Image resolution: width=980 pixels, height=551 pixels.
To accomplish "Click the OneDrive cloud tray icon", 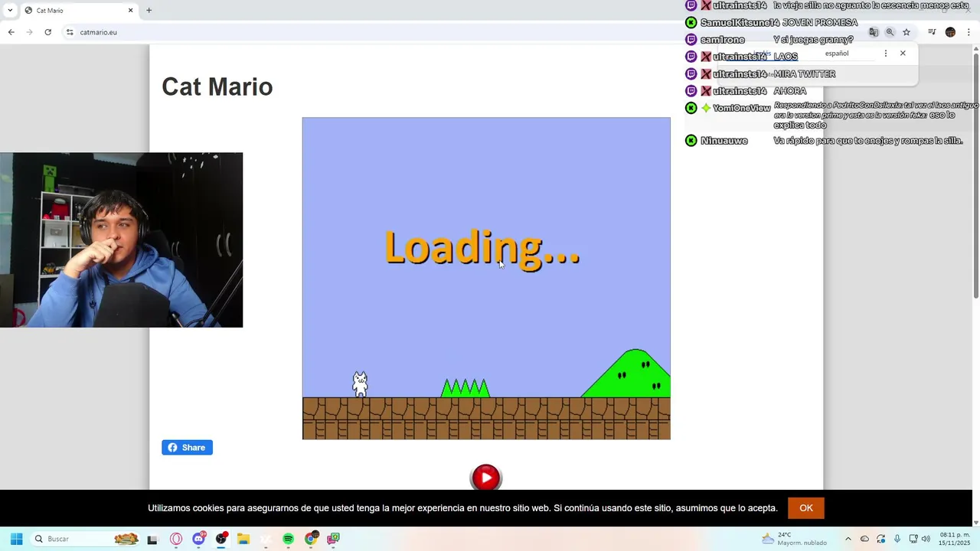I will click(864, 539).
